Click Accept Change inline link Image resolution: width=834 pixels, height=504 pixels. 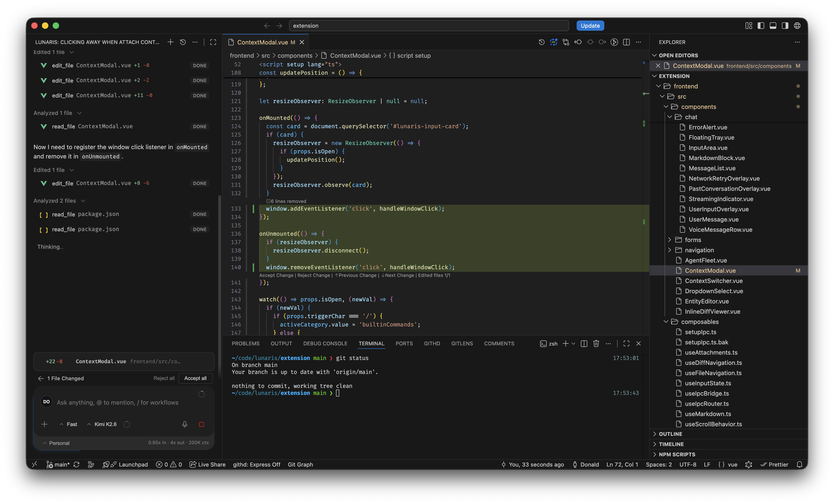[x=276, y=275]
